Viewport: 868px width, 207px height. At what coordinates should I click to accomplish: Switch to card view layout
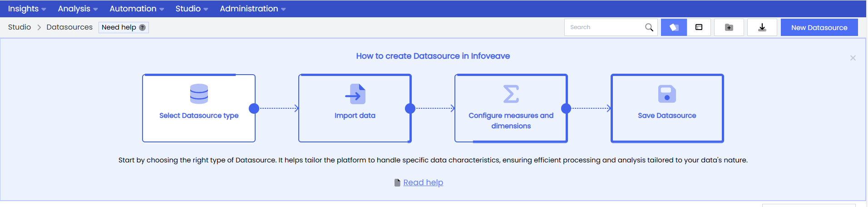(x=674, y=27)
